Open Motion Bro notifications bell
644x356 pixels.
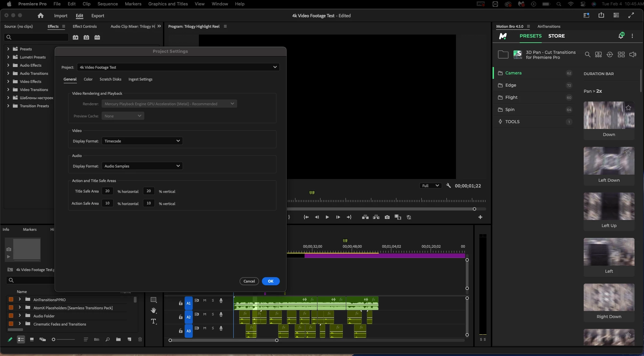[x=621, y=36]
